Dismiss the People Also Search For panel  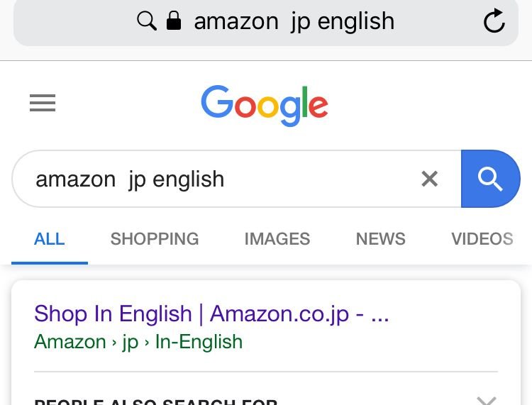tap(487, 401)
